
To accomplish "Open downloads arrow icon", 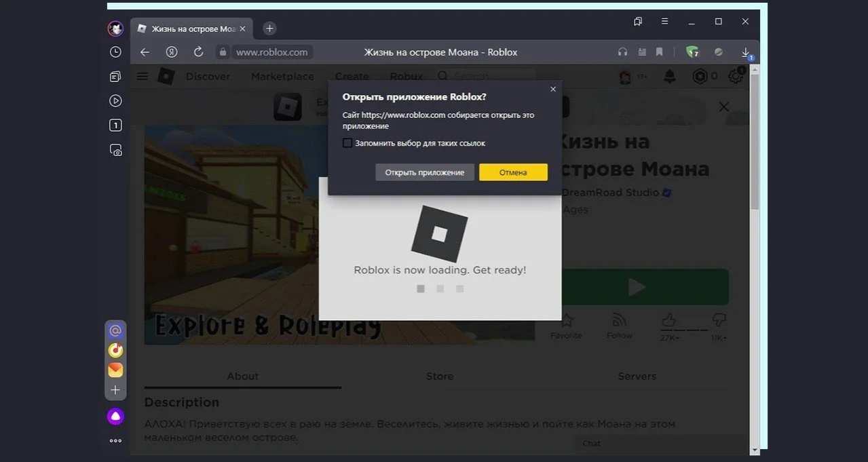I will tap(746, 52).
